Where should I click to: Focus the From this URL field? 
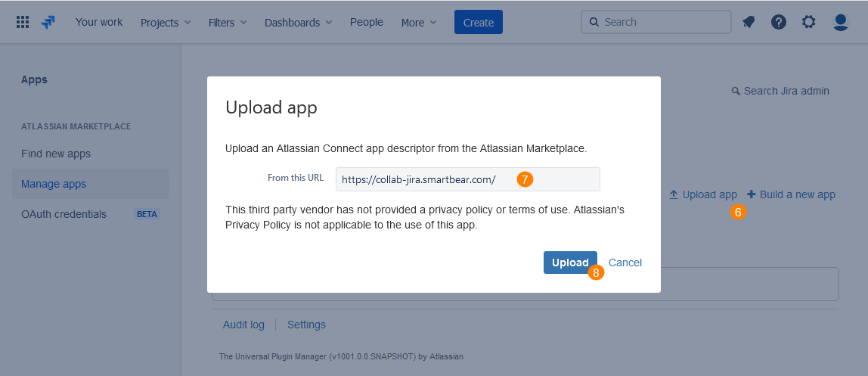point(467,179)
